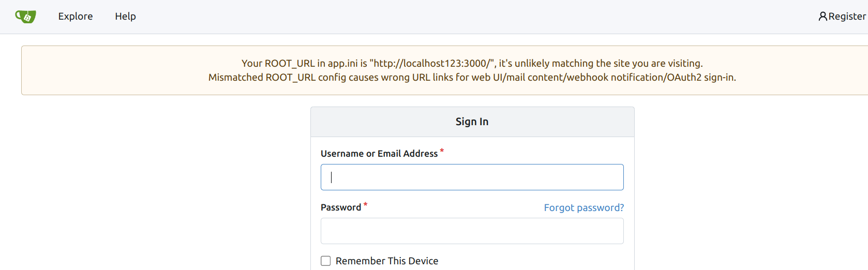Enable the Remember This Device checkbox
Image resolution: width=868 pixels, height=270 pixels.
(x=326, y=261)
